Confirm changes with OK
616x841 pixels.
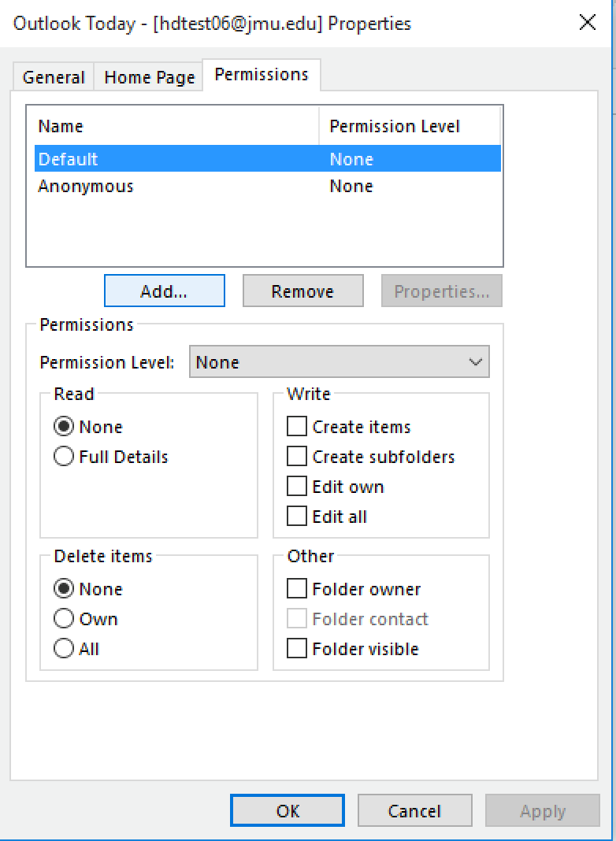[x=287, y=810]
